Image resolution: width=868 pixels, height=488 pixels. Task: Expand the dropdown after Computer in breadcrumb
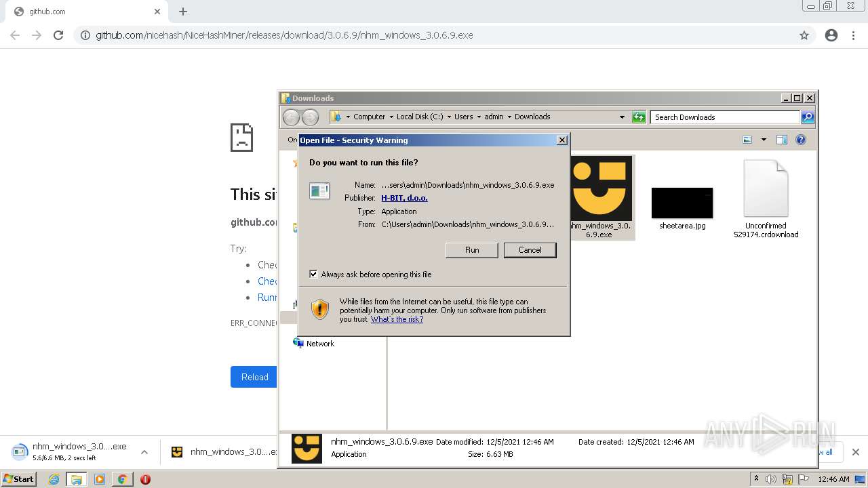click(391, 117)
